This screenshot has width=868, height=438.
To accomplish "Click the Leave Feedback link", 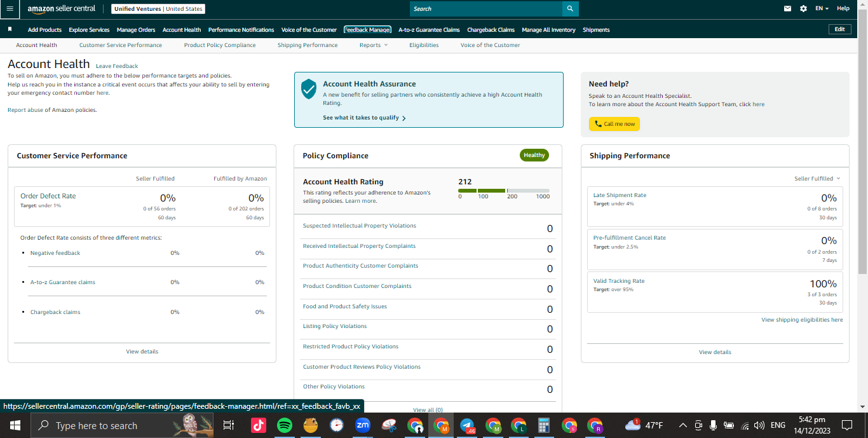I will pyautogui.click(x=117, y=66).
